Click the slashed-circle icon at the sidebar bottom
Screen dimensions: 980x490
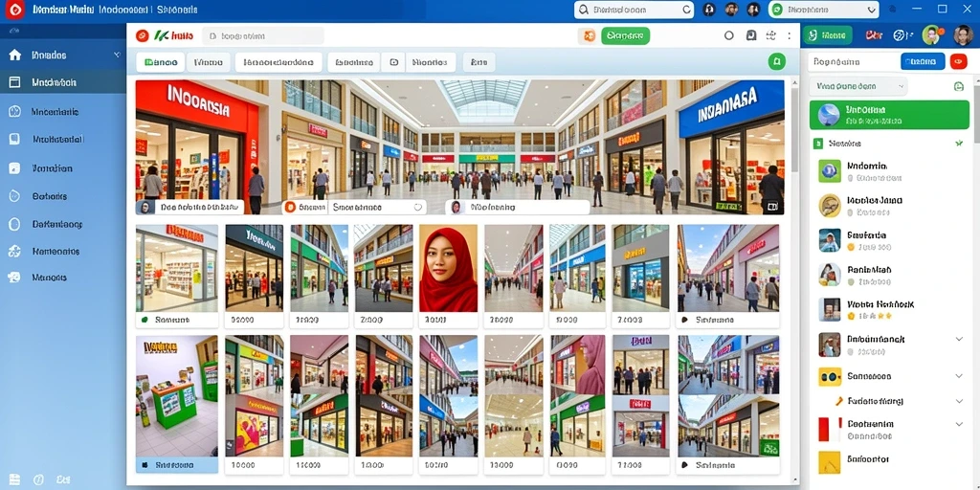coord(38,480)
